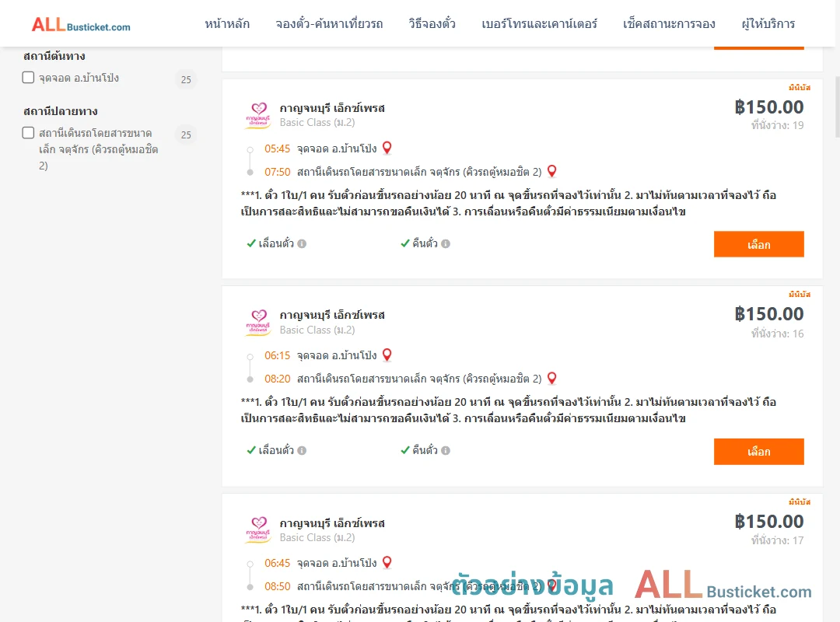840x622 pixels.
Task: Open เช็คสถานะการจอง menu item
Action: click(669, 24)
